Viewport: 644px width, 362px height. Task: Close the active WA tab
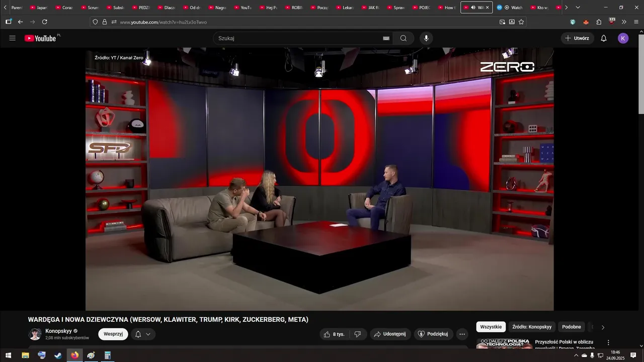(487, 8)
